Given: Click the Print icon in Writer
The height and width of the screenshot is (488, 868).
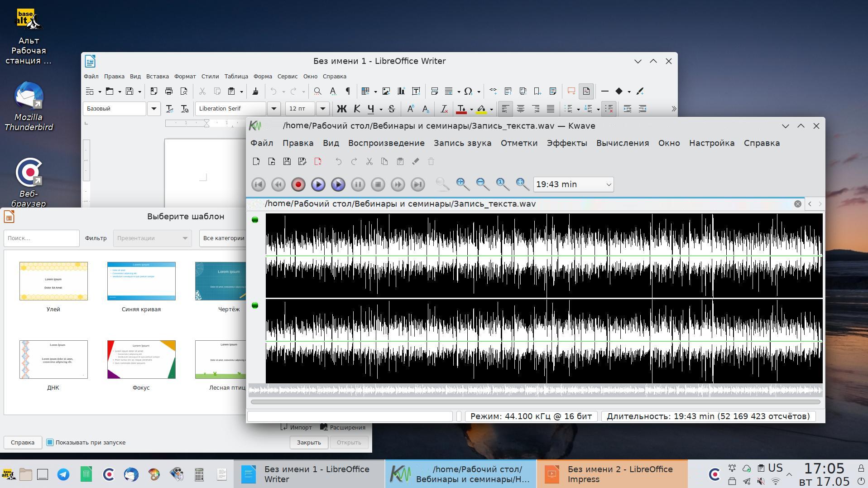Looking at the screenshot, I should (169, 91).
